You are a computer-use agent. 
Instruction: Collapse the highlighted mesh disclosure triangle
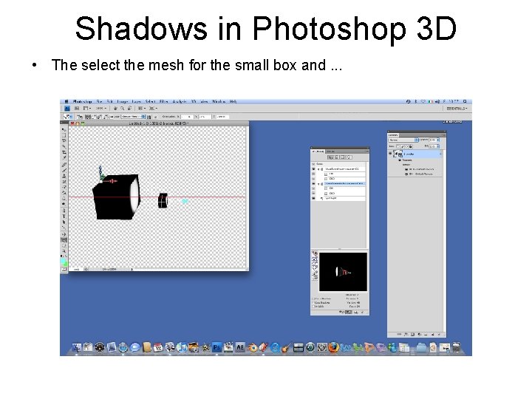pyautogui.click(x=318, y=184)
